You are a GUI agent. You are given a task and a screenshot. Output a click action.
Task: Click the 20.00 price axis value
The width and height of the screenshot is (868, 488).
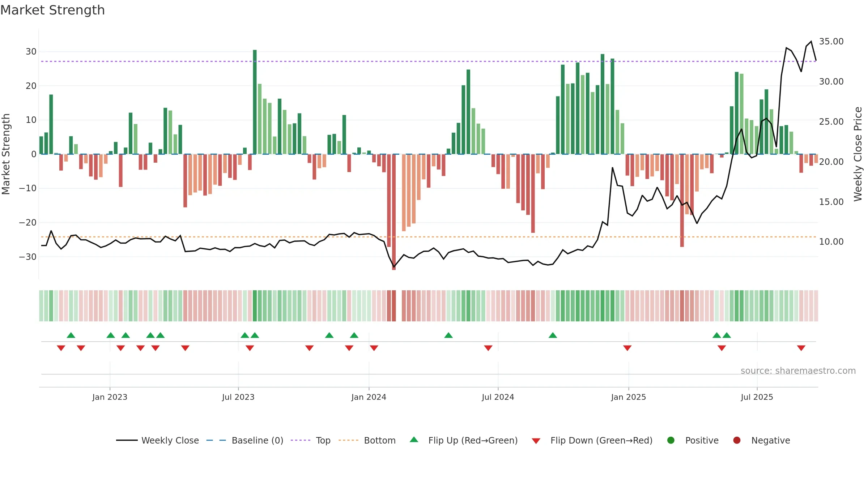click(x=831, y=162)
